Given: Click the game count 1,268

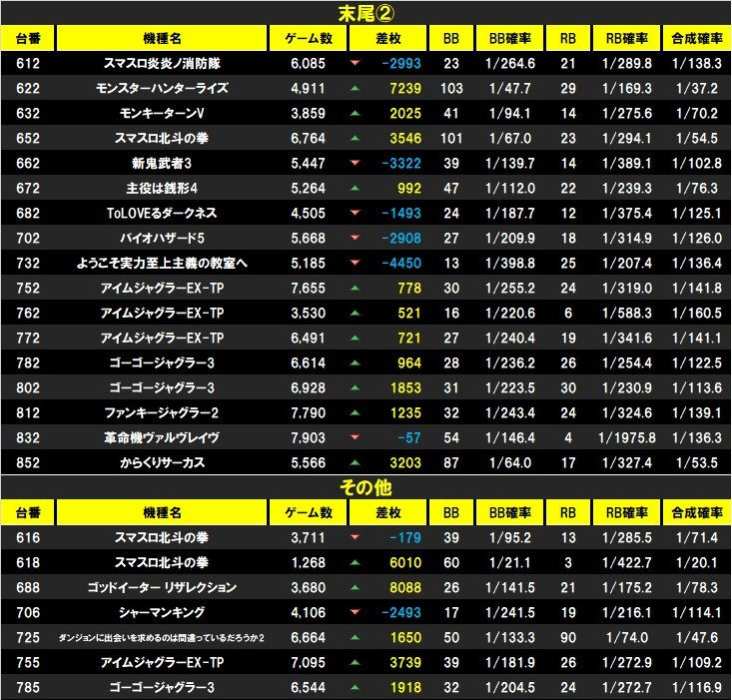Looking at the screenshot, I should tap(309, 562).
